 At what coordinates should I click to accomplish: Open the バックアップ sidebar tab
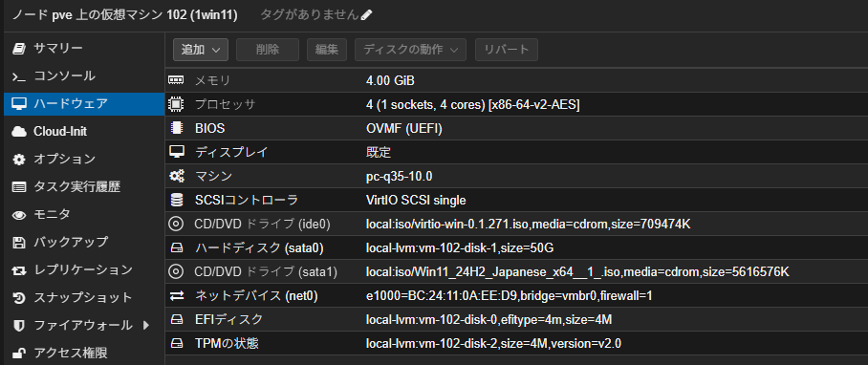coord(83,243)
